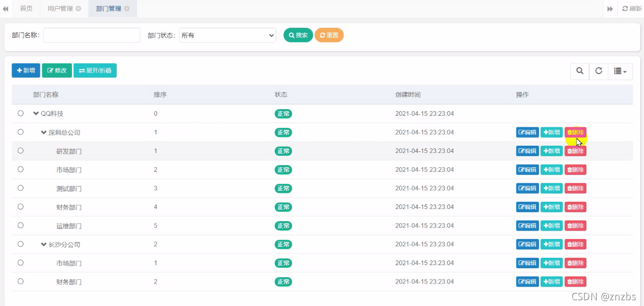This screenshot has height=306, width=644.
Task: Click the 正常 status badge for 研发部门
Action: (x=283, y=151)
